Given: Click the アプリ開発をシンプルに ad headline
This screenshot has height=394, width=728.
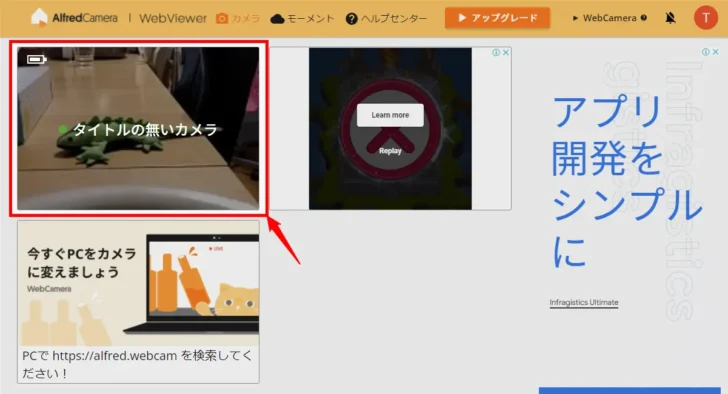Looking at the screenshot, I should pyautogui.click(x=627, y=181).
